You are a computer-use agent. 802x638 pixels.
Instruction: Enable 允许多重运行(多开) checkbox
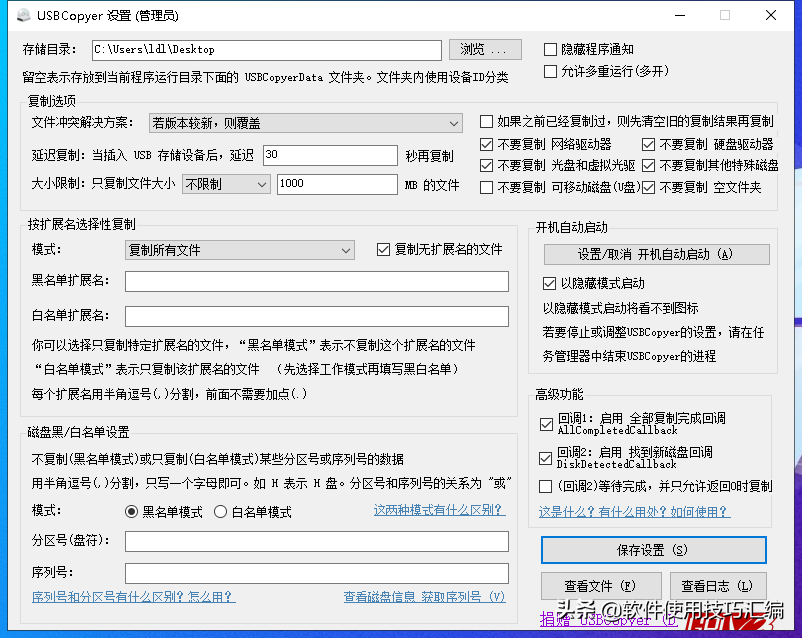(550, 71)
